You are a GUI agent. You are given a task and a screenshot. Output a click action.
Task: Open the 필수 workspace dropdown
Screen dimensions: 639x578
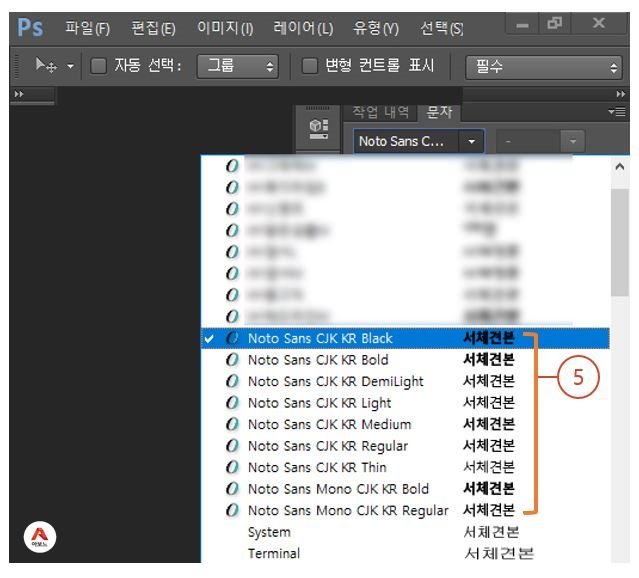point(544,67)
